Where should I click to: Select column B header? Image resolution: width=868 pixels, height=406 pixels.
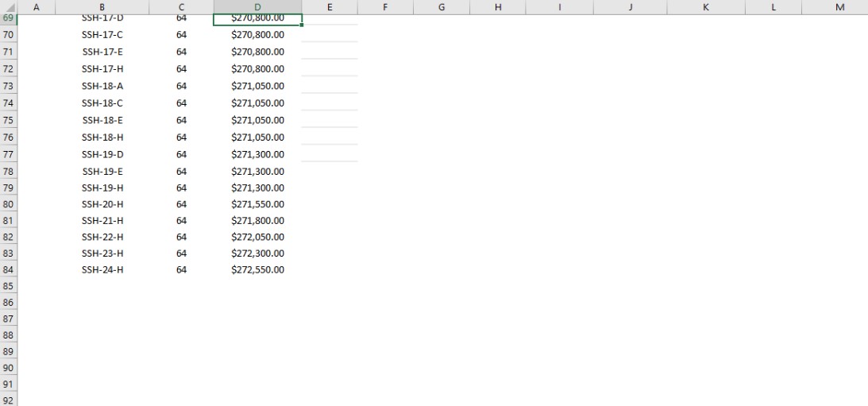point(102,7)
